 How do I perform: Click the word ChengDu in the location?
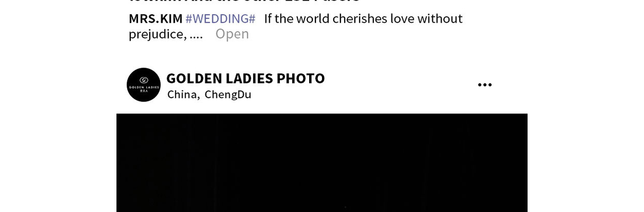228,94
